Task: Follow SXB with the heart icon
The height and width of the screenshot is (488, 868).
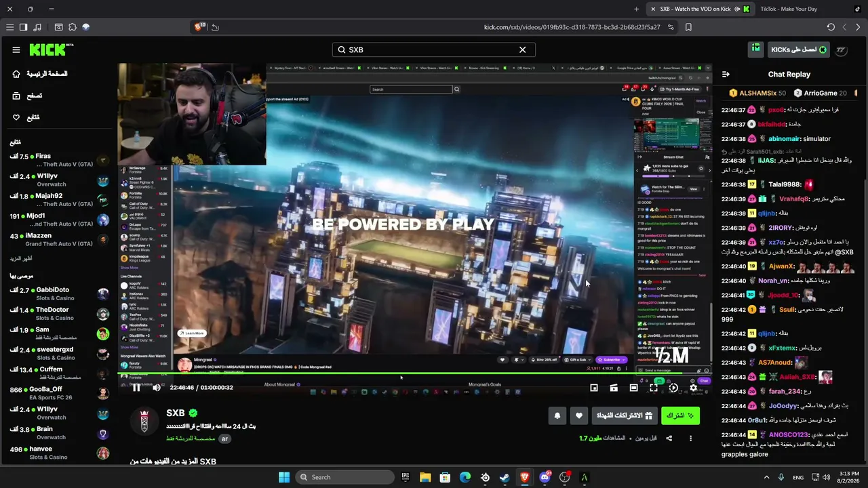Action: point(578,415)
